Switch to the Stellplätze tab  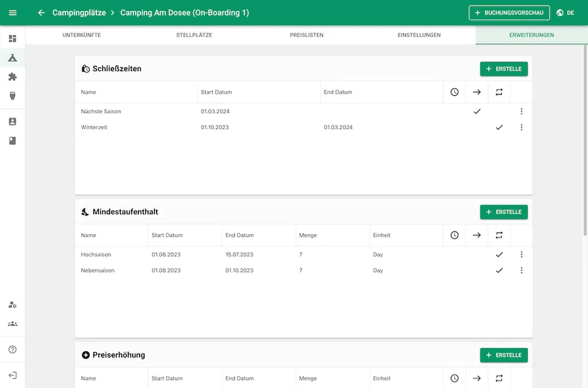pos(194,35)
